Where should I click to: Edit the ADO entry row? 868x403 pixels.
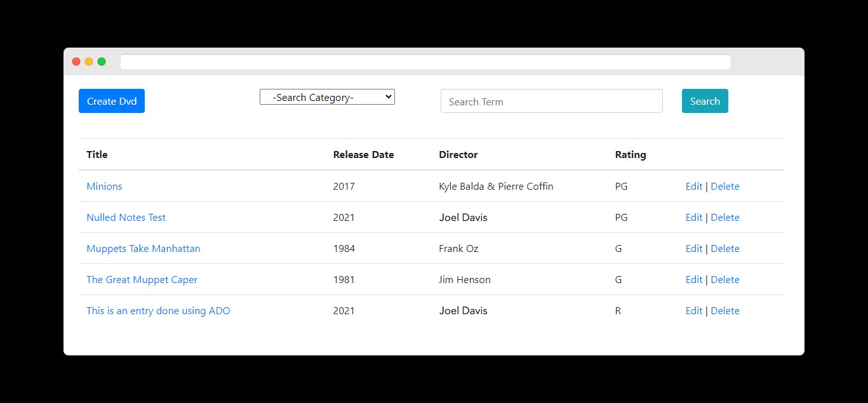point(694,310)
